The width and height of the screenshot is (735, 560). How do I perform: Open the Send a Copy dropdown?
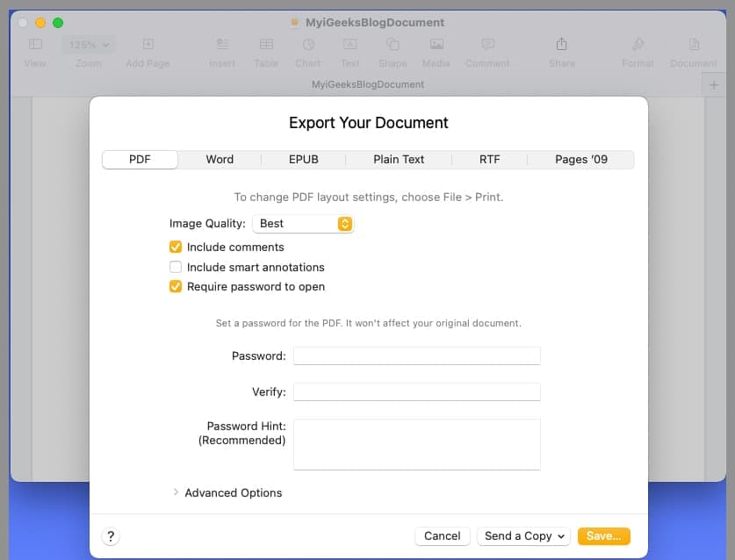[523, 536]
